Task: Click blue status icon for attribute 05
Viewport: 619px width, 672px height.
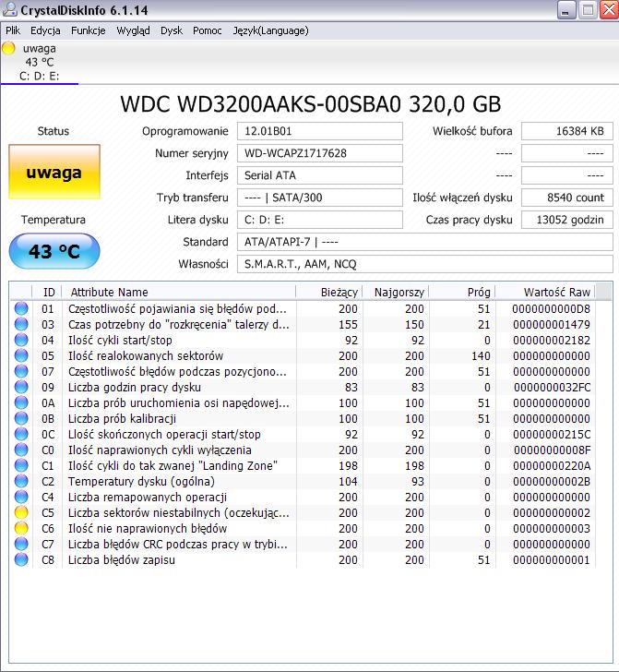Action: click(21, 355)
